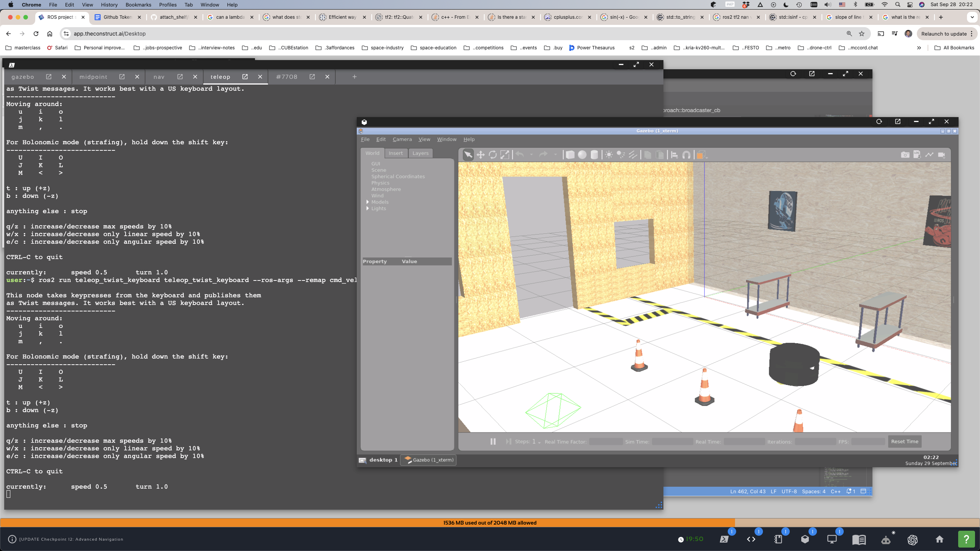Viewport: 980px width, 551px height.
Task: Open the Gazebo data logger icon
Action: tap(917, 155)
